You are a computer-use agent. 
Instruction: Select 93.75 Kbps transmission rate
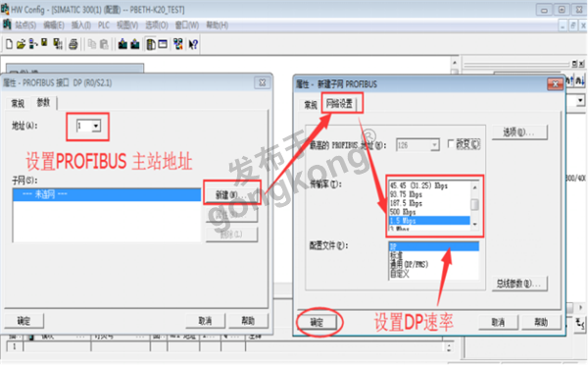(x=429, y=194)
